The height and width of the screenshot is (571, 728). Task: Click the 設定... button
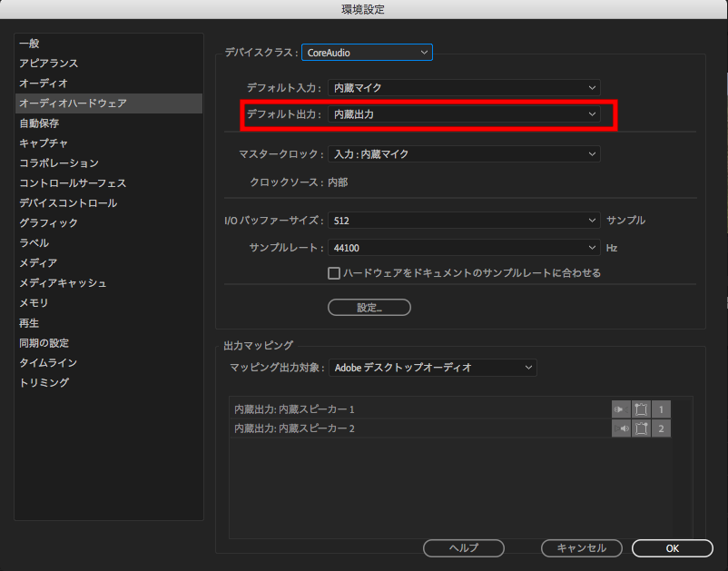click(x=369, y=308)
